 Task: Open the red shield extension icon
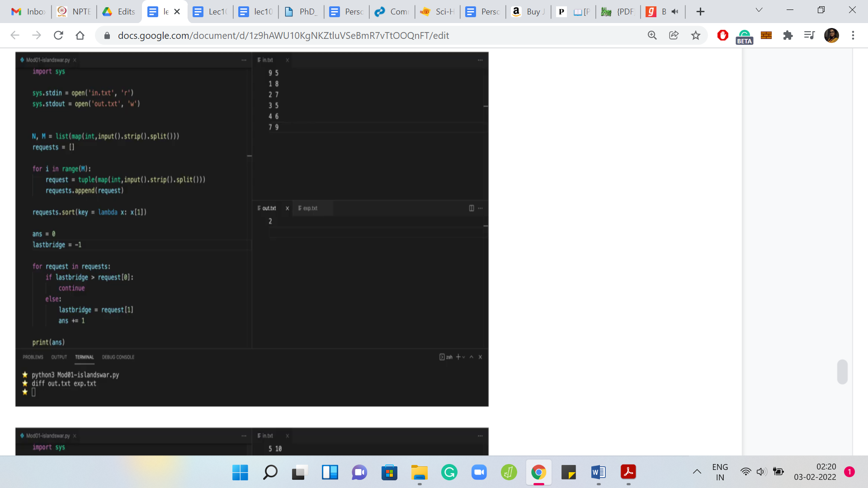pyautogui.click(x=722, y=35)
